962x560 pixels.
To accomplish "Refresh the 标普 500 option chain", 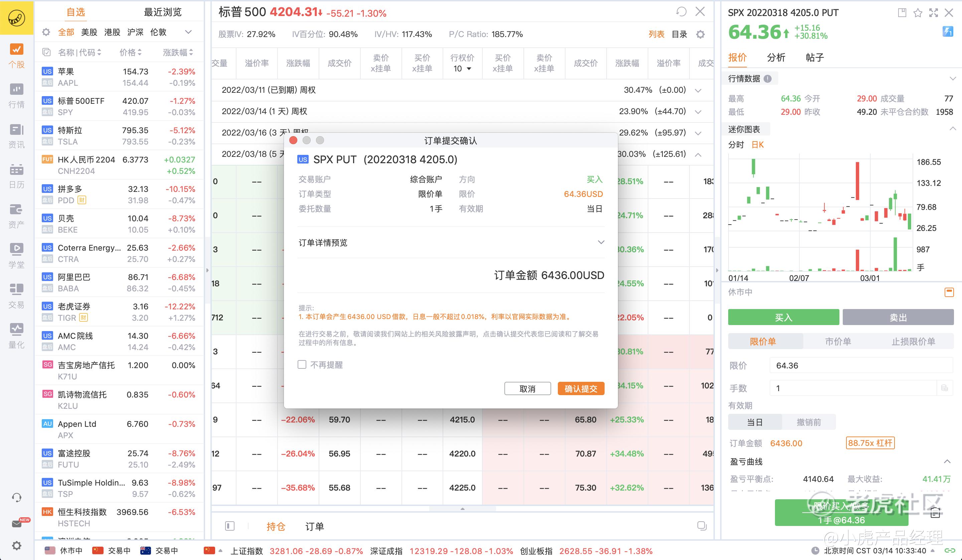I will [681, 12].
